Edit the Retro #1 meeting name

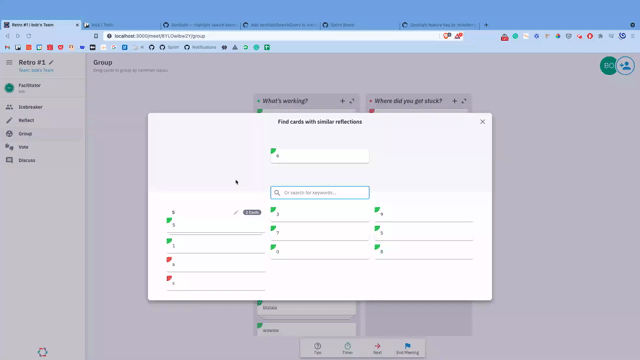pos(51,62)
